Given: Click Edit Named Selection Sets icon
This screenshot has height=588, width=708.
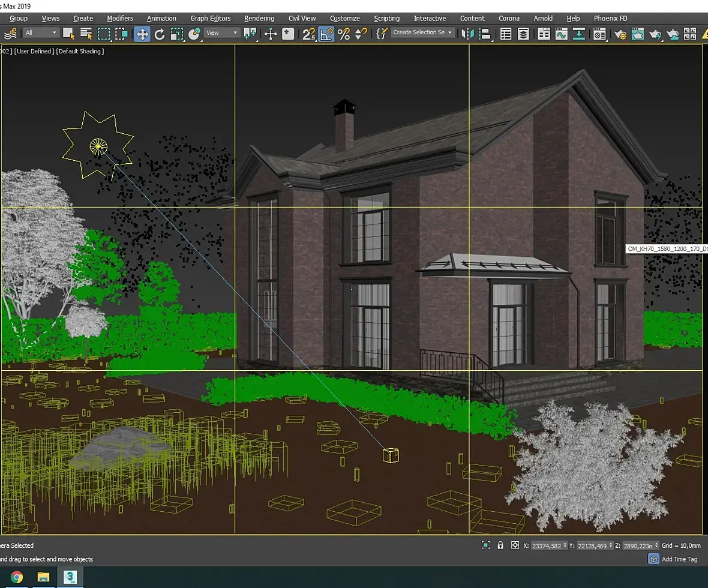Looking at the screenshot, I should 382,34.
